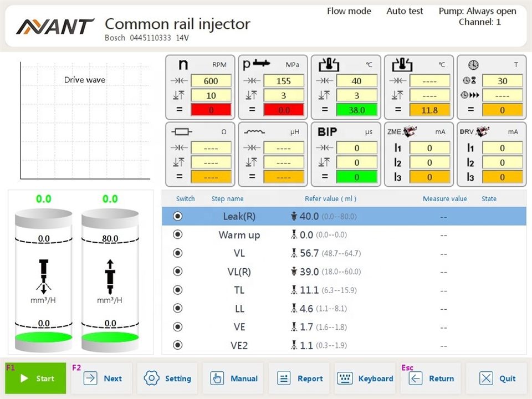The height and width of the screenshot is (399, 532).
Task: Click the left injection measuring cylinder
Action: (43, 280)
